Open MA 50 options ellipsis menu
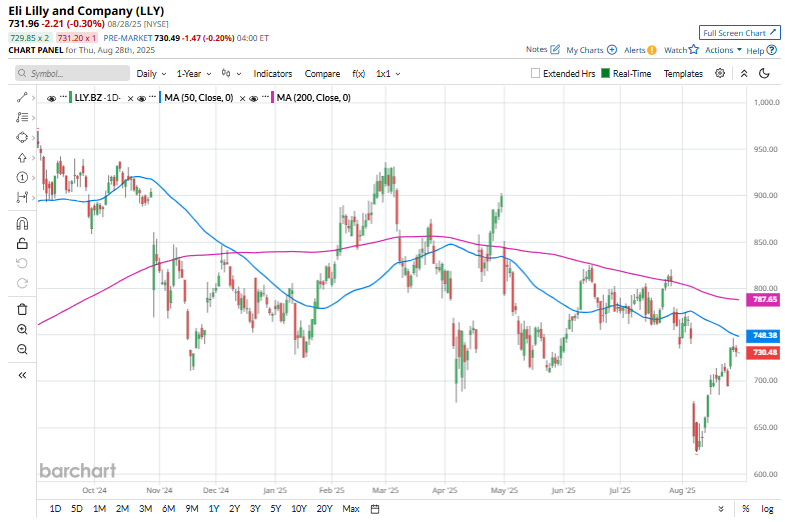 (153, 97)
